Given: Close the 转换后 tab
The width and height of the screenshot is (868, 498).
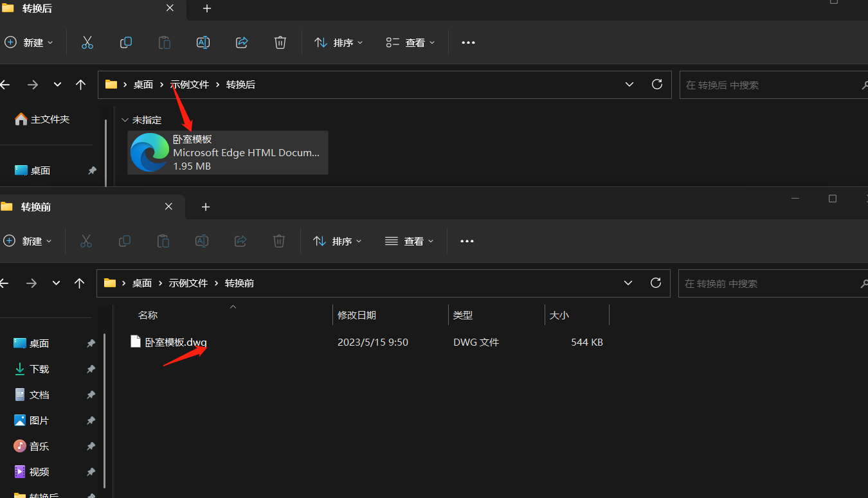Looking at the screenshot, I should point(170,8).
